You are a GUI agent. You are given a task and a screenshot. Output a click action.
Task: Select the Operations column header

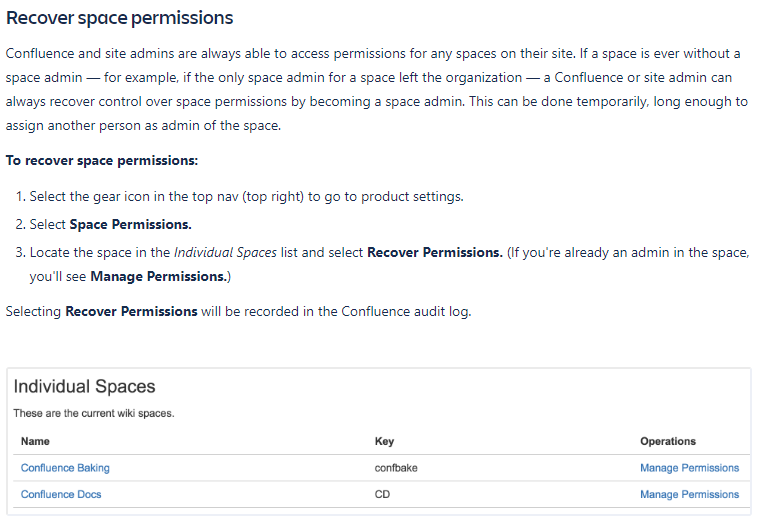click(x=668, y=441)
